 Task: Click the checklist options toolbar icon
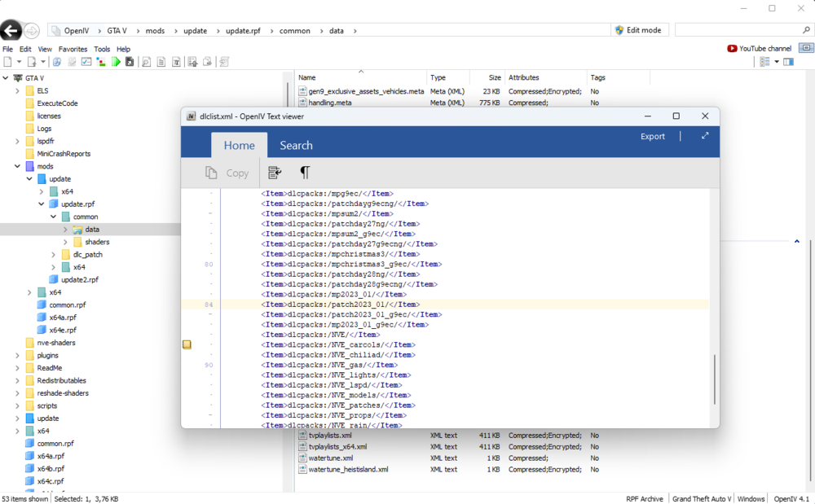86,62
